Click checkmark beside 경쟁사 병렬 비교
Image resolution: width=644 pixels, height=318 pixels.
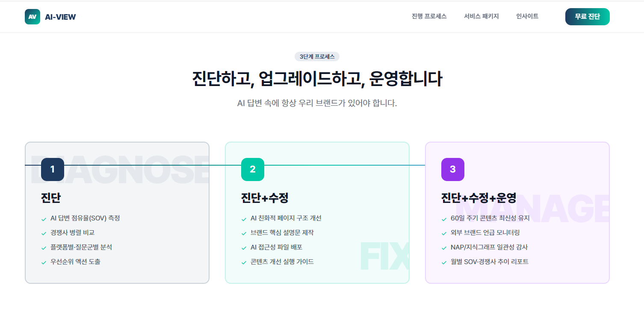point(44,234)
